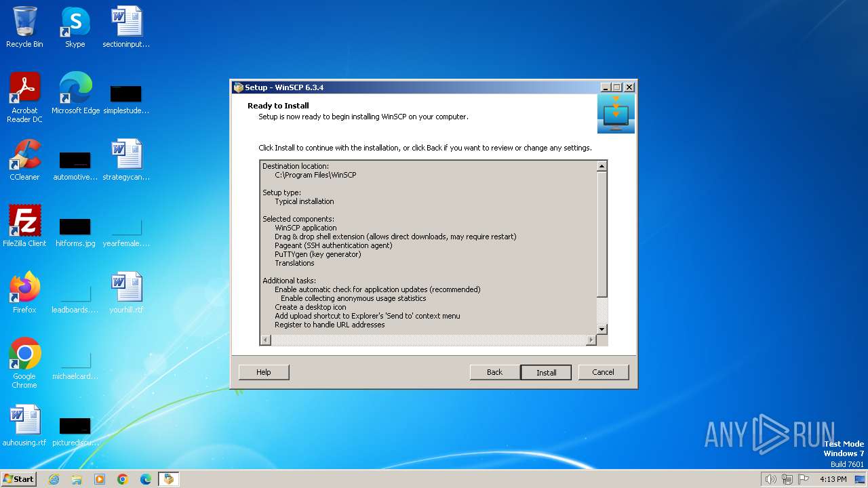Cancel the WinSCP setup
Image resolution: width=868 pixels, height=488 pixels.
pyautogui.click(x=604, y=372)
